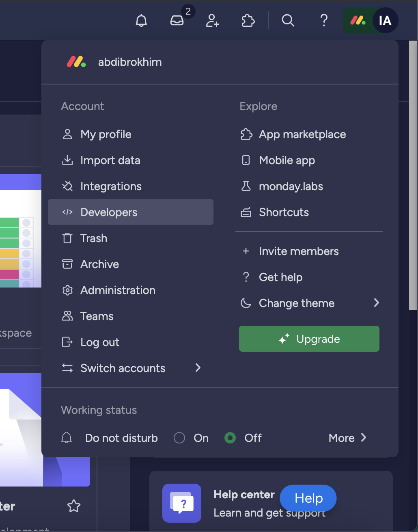This screenshot has width=418, height=532.
Task: Choose Log out
Action: click(x=131, y=342)
